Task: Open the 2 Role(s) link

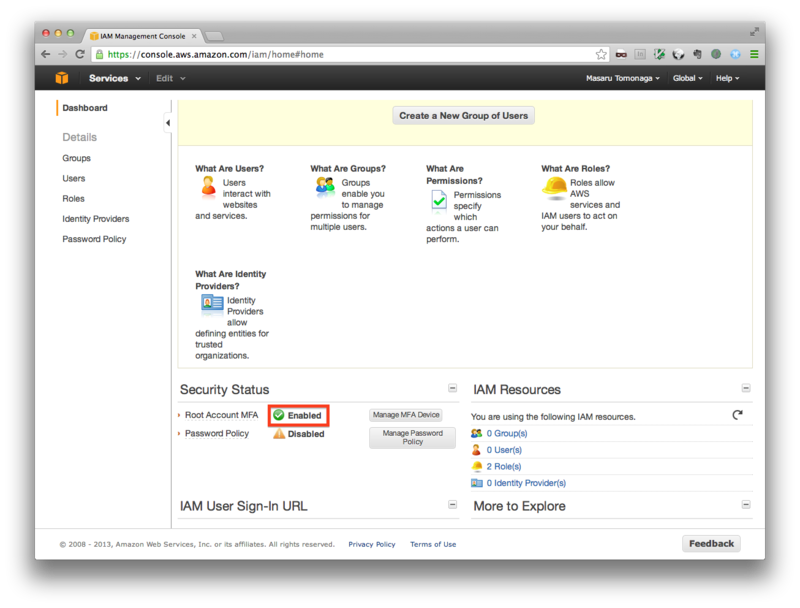Action: pyautogui.click(x=504, y=466)
